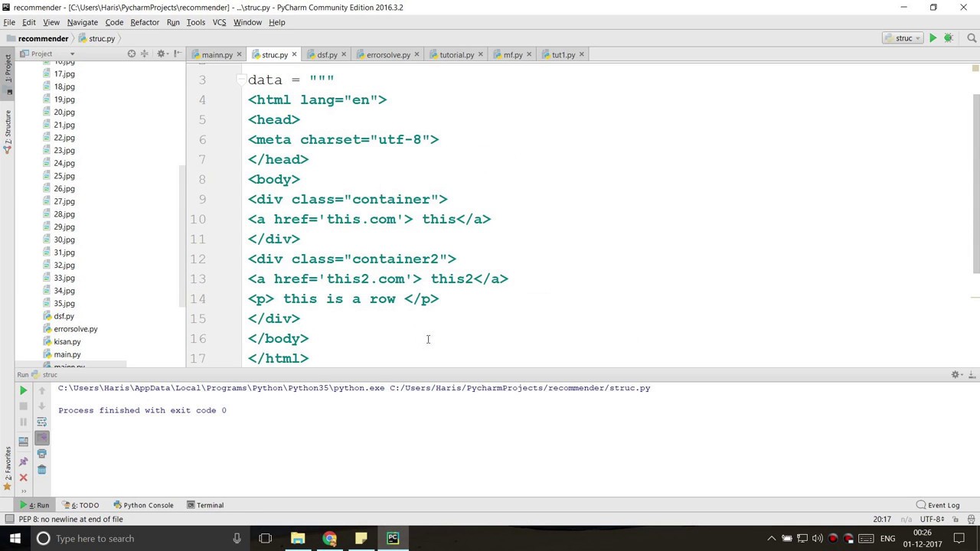Hide the Project panel with the hide icon
980x551 pixels.
[x=178, y=54]
